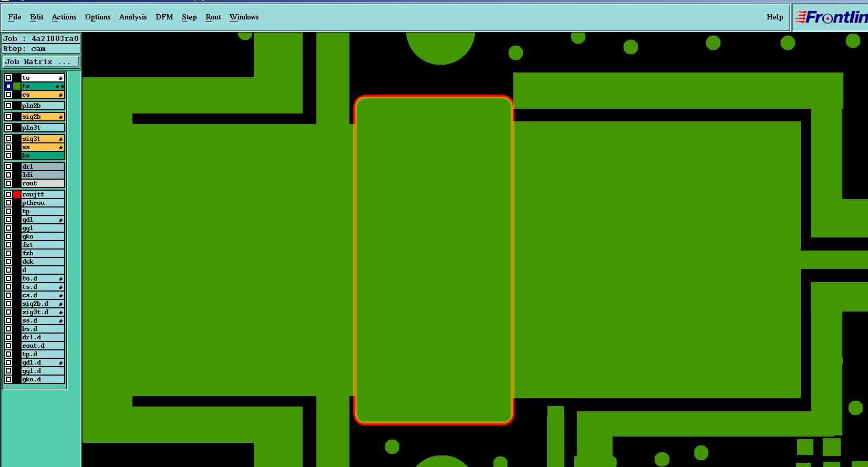Click the hand icon on the sig3t row
Screen dimensions: 868x467
click(61, 139)
